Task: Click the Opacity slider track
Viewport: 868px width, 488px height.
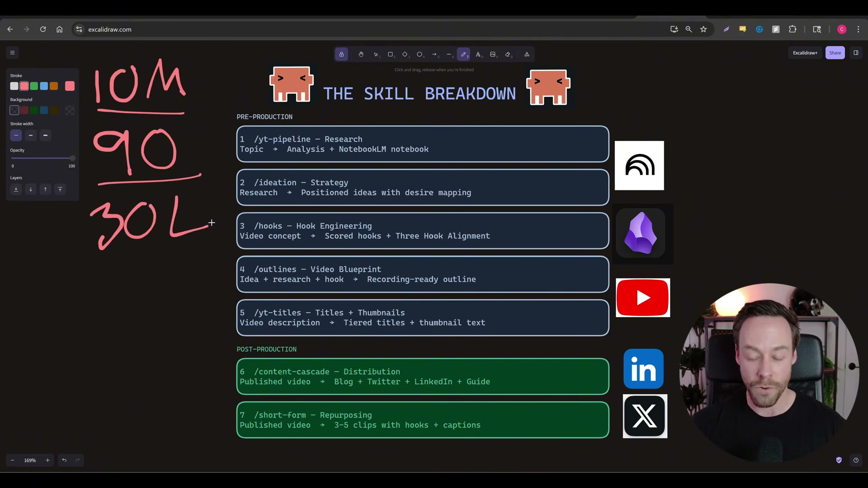Action: tap(42, 158)
